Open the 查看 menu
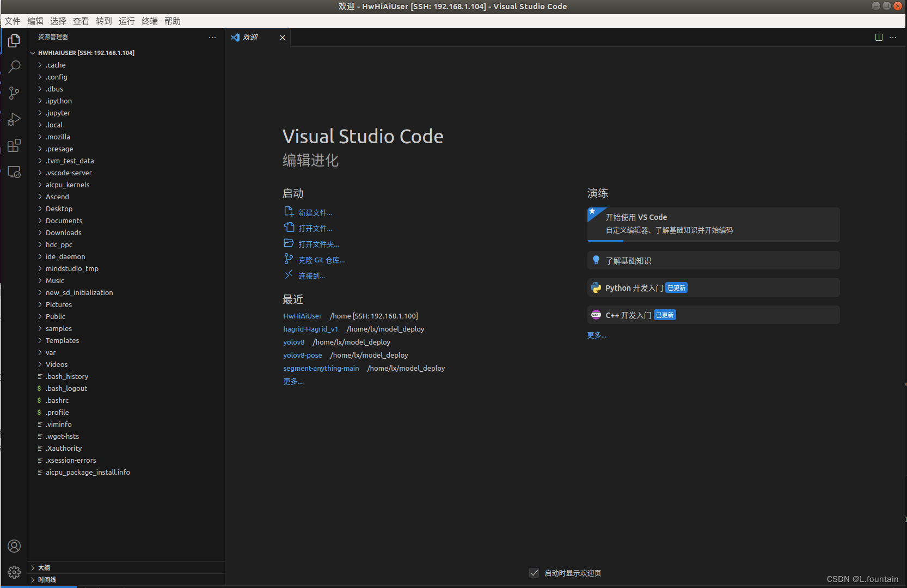Screen dimensions: 907x588 81,21
